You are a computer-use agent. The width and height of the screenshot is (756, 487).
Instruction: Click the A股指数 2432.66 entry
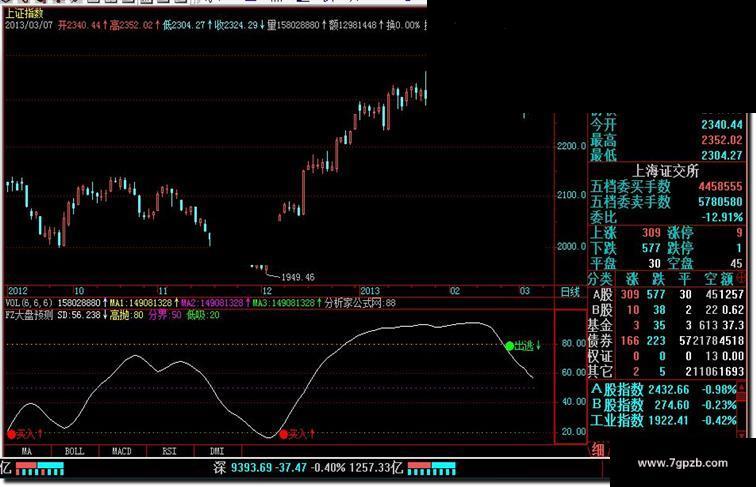point(664,390)
